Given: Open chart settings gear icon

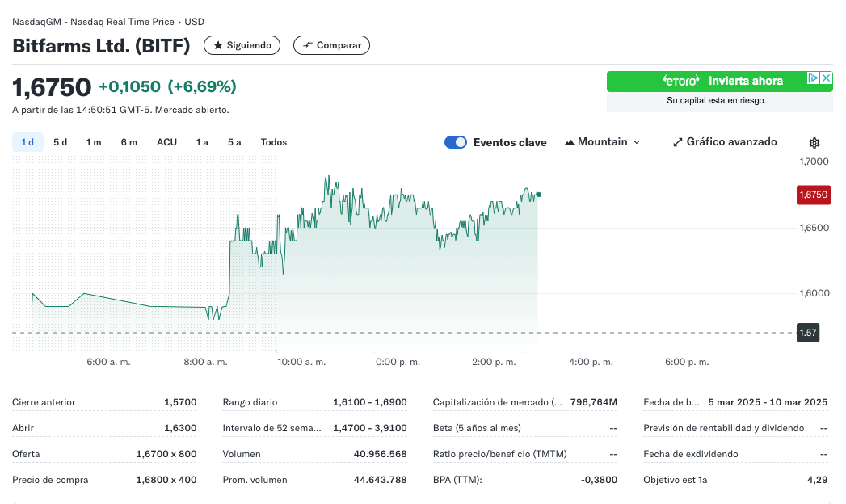Looking at the screenshot, I should pyautogui.click(x=814, y=143).
